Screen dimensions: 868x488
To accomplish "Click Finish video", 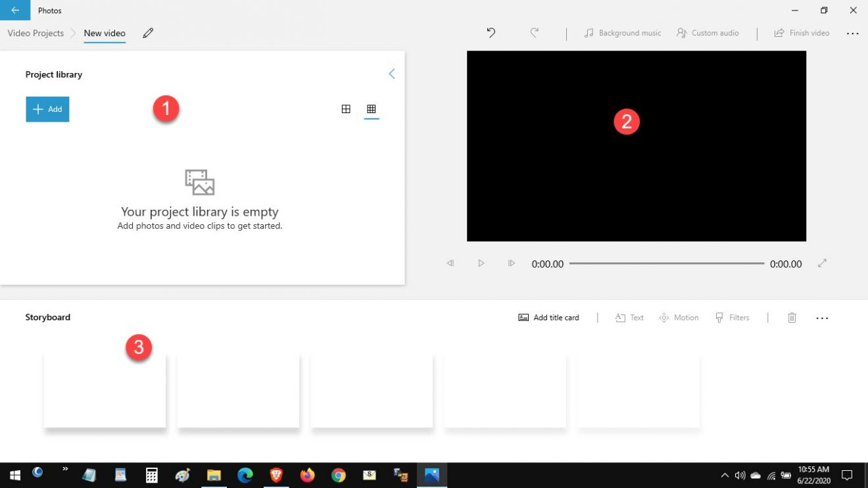I will 802,33.
